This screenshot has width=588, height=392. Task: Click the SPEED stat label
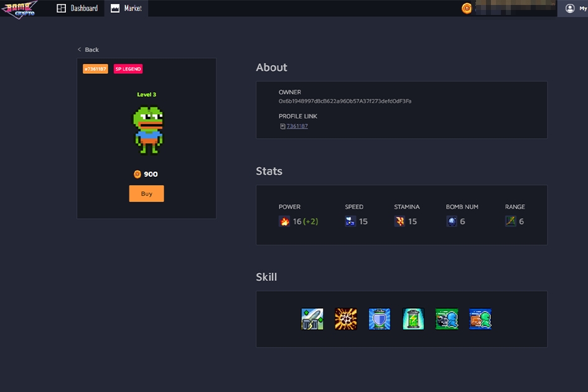tap(354, 207)
